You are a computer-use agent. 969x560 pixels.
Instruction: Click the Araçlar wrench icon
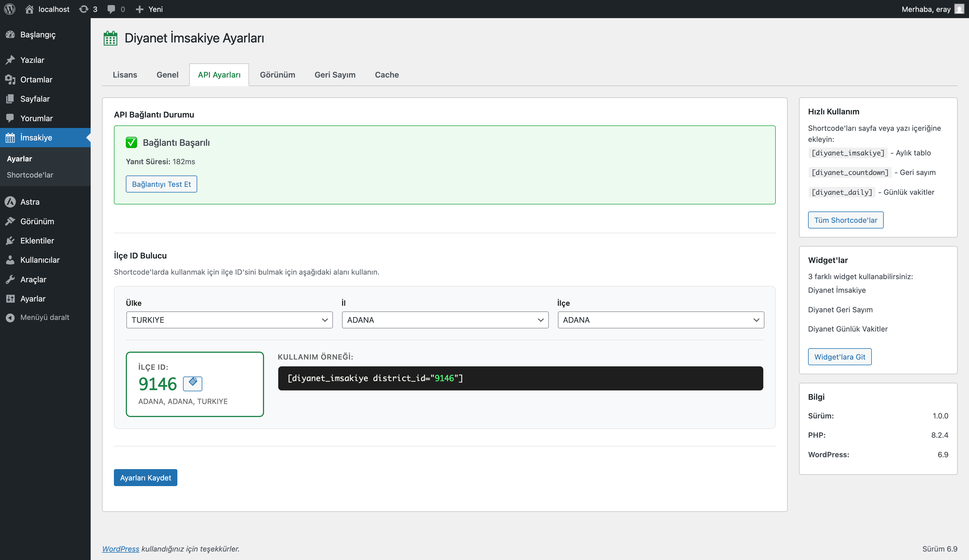[x=10, y=279]
